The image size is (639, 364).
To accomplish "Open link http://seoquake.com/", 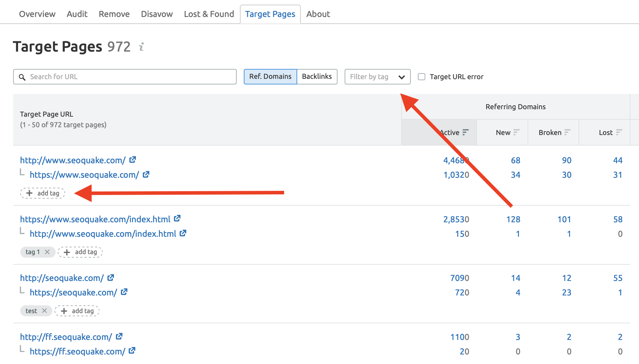I will 62,278.
